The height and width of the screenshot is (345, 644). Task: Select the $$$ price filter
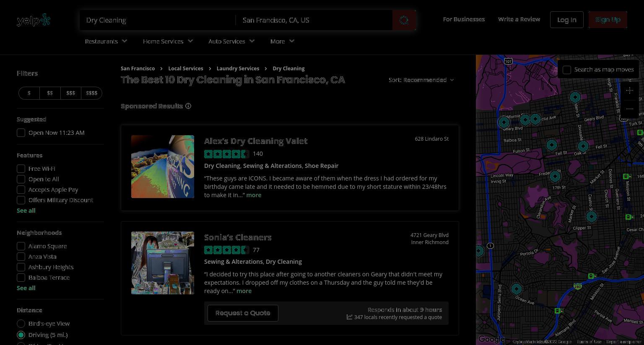click(x=70, y=93)
